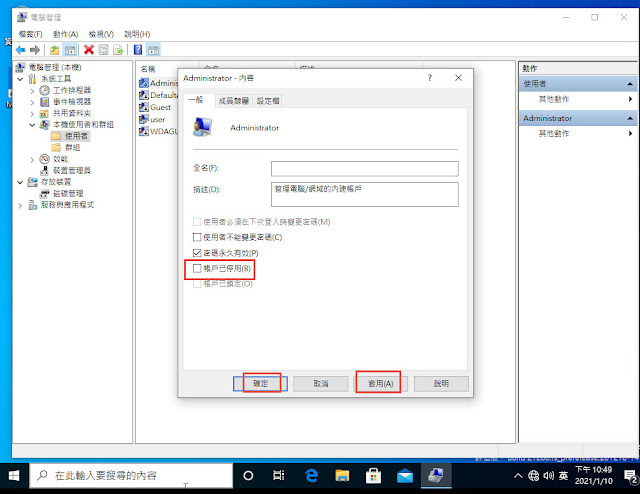Click the Properties toolbar icon
This screenshot has width=640, height=494.
[x=104, y=50]
